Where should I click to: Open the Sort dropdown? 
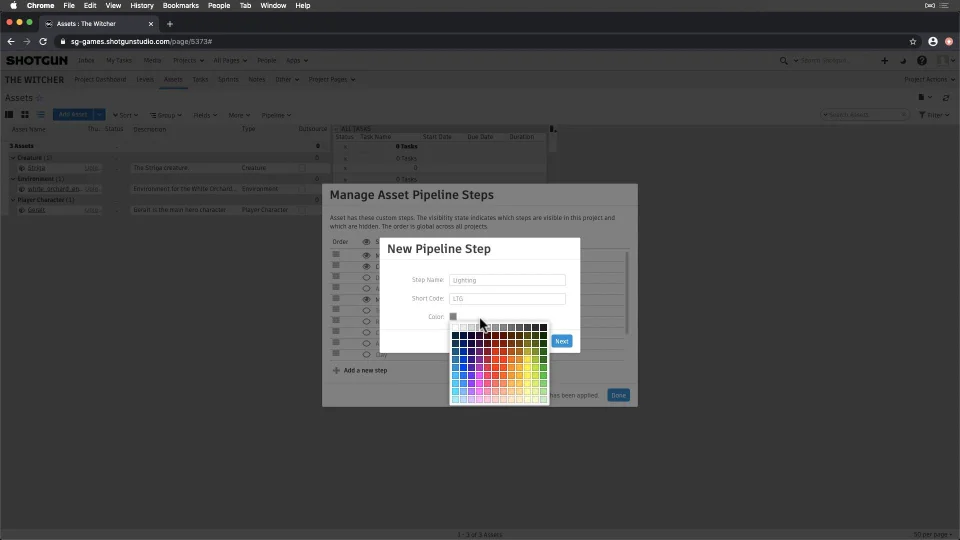[x=125, y=115]
